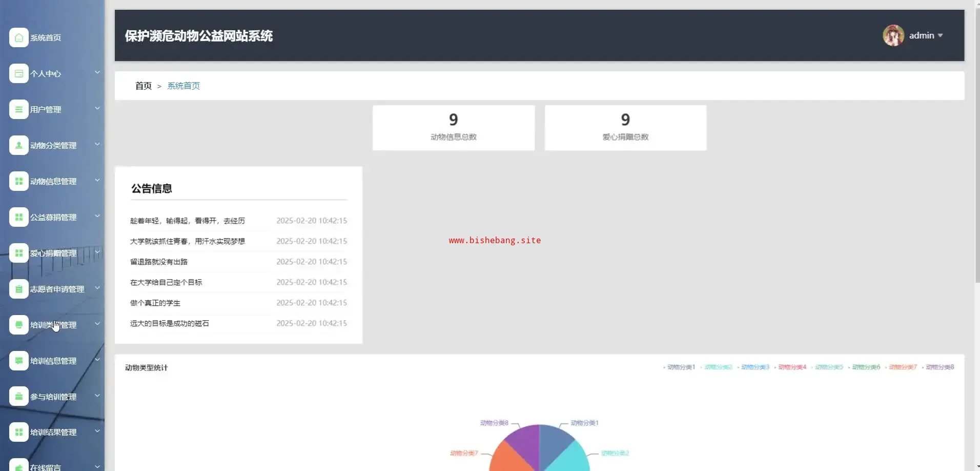Viewport: 980px width, 471px height.
Task: Open the admin account dropdown arrow
Action: click(x=940, y=35)
